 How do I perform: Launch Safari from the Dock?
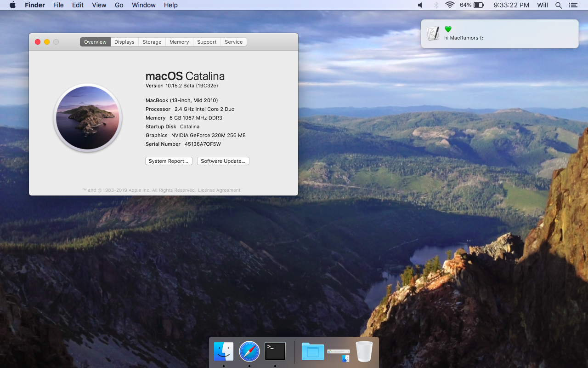point(249,351)
